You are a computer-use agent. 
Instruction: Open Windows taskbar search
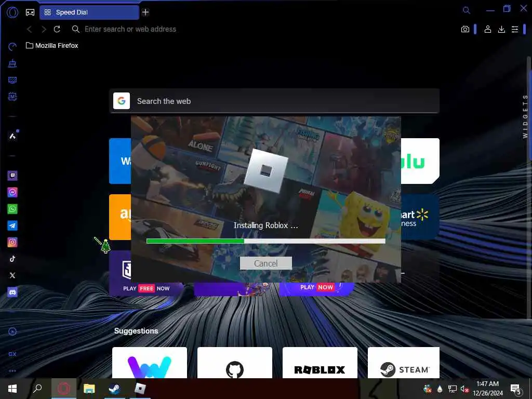coord(37,389)
